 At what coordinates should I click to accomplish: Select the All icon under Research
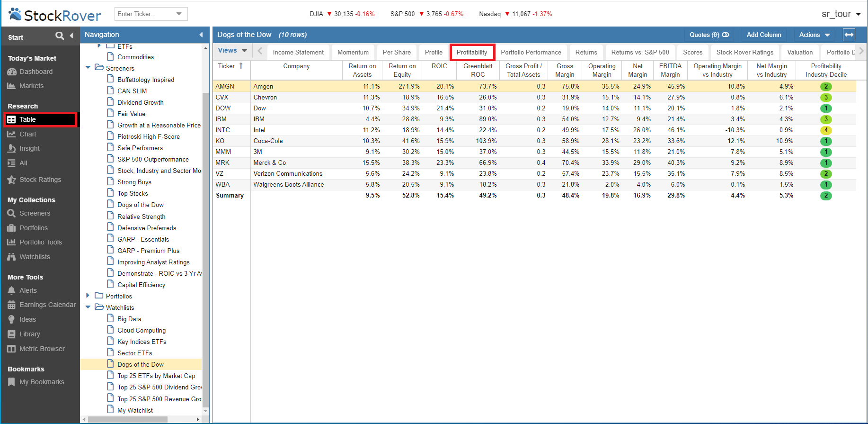[x=12, y=163]
